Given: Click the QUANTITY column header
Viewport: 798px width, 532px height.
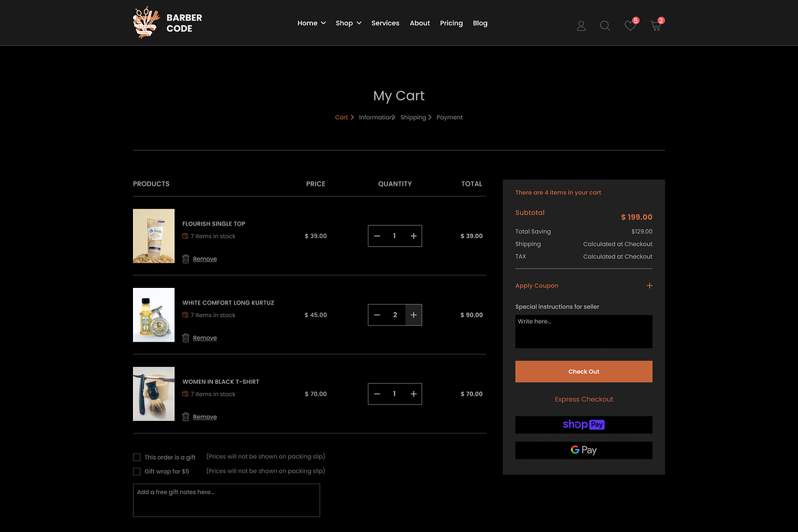Looking at the screenshot, I should [x=395, y=184].
